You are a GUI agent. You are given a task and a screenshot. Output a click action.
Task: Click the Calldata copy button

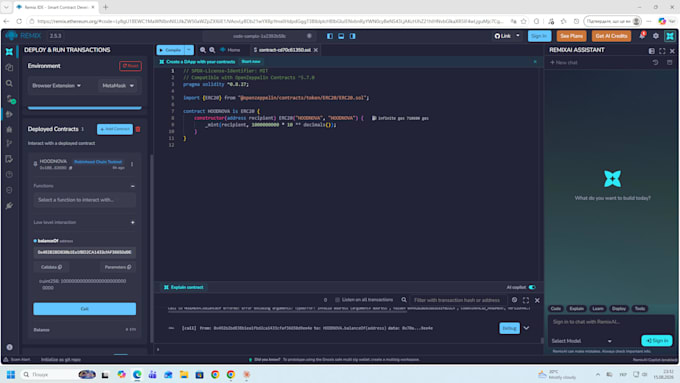[51, 267]
